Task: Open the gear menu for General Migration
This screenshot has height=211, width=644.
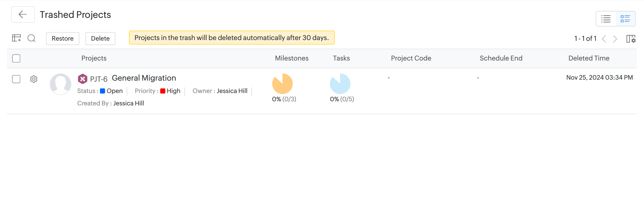Action: tap(34, 79)
